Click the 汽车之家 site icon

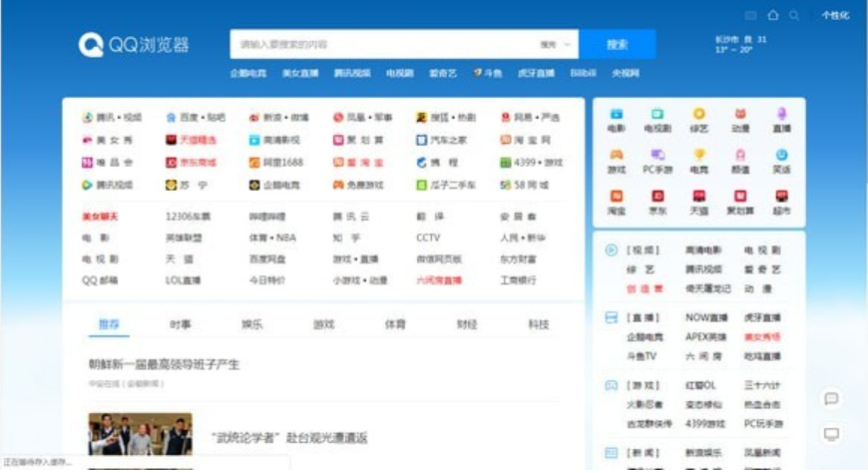point(421,140)
